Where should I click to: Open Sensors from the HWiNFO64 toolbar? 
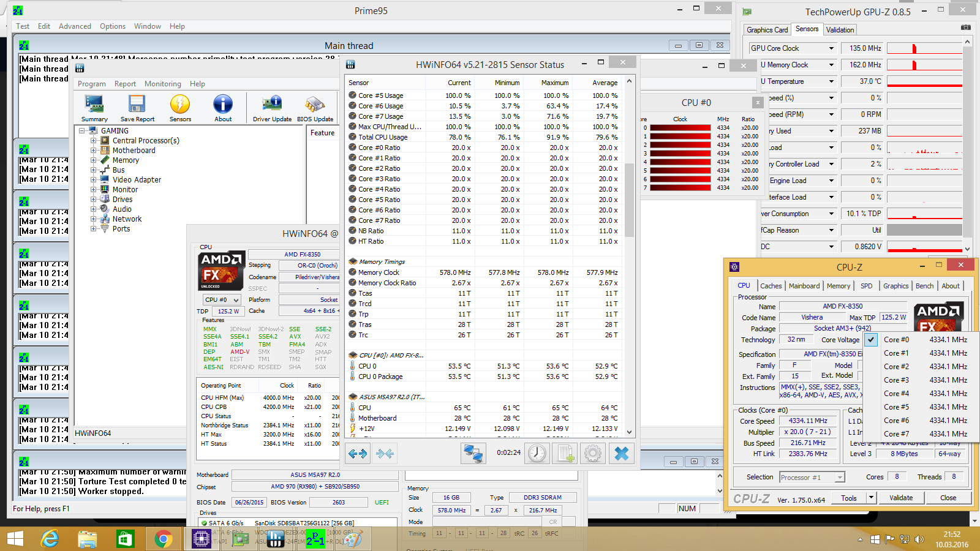coord(180,108)
